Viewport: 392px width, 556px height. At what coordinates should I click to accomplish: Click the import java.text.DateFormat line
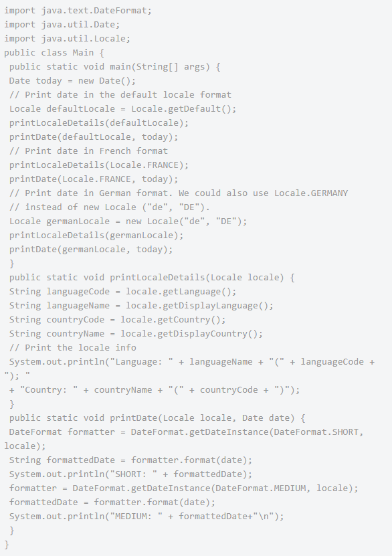[78, 11]
